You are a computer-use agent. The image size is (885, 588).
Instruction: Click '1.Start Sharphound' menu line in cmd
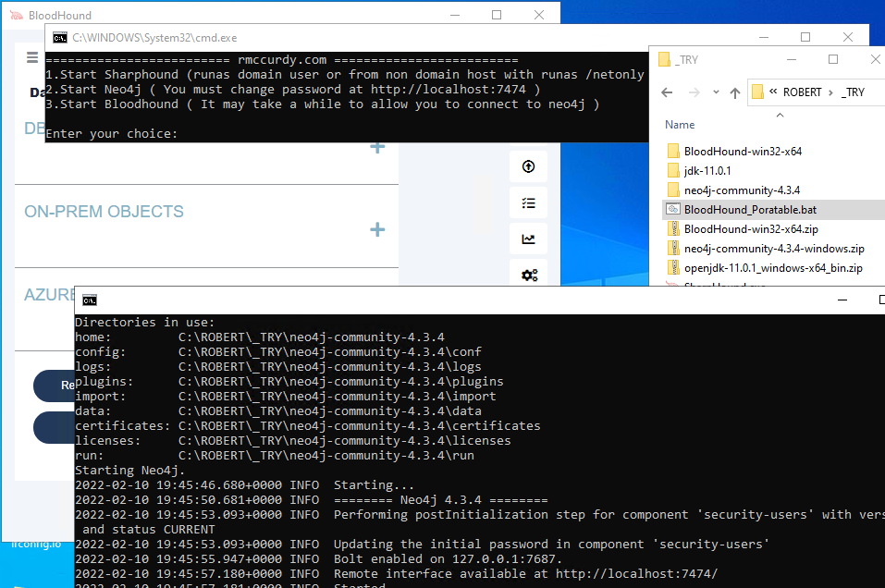tap(344, 75)
